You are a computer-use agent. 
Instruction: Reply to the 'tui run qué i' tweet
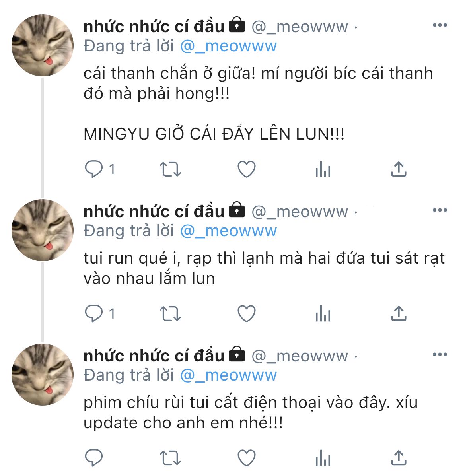tap(94, 314)
